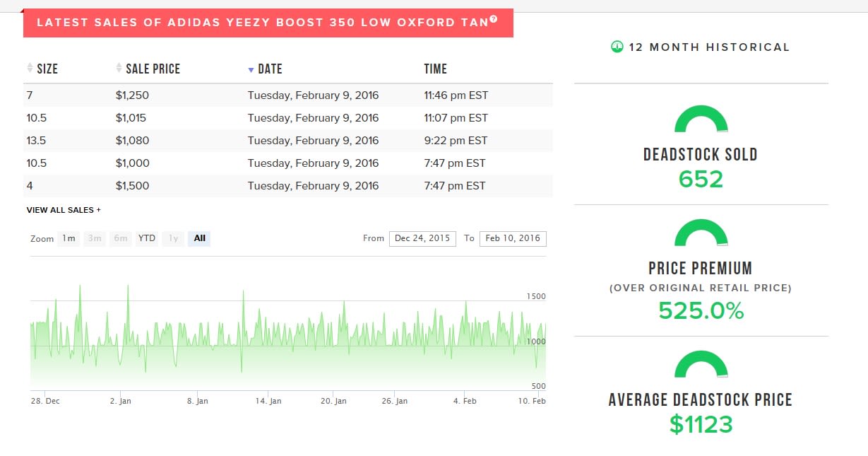Click the 12 Month Historical gauge icon
The width and height of the screenshot is (868, 456).
coord(617,47)
